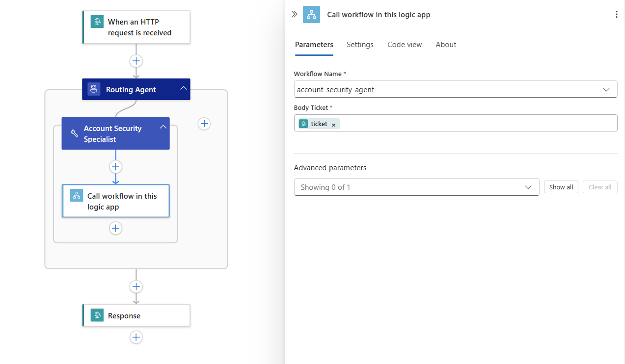The height and width of the screenshot is (364, 625).
Task: Click the workflow icon in the panel header
Action: click(x=311, y=14)
